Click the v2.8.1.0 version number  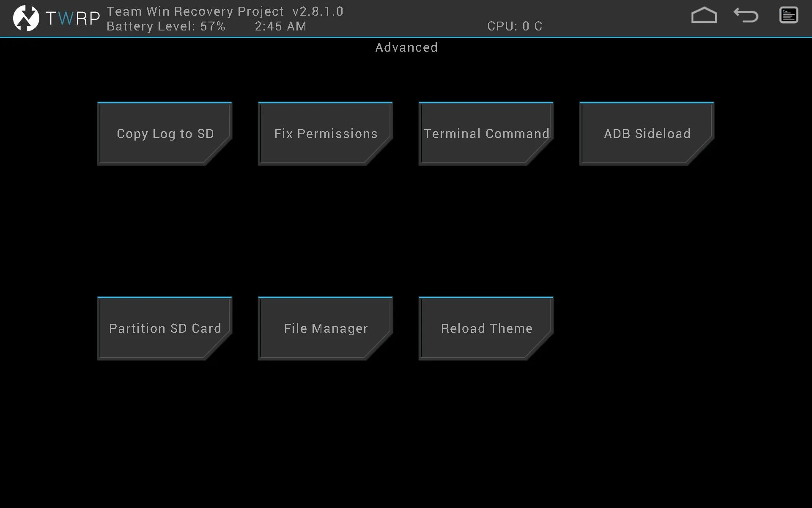point(318,11)
